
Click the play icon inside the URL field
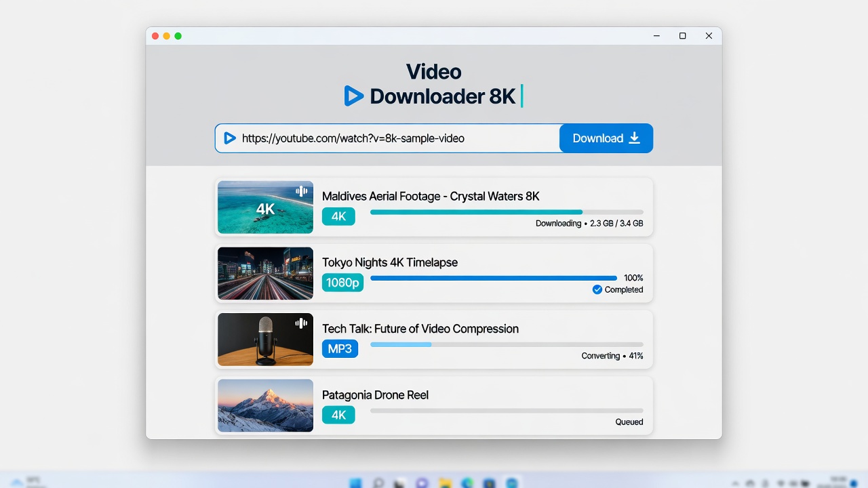coord(230,138)
